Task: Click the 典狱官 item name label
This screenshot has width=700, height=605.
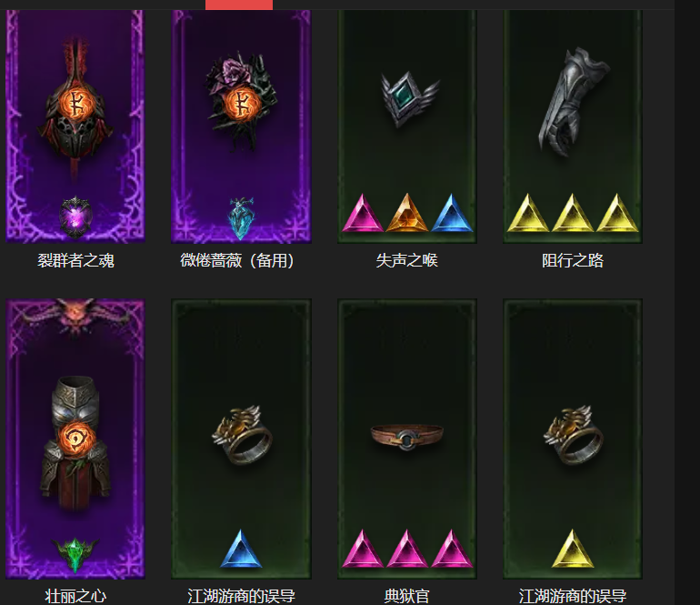Action: tap(406, 596)
